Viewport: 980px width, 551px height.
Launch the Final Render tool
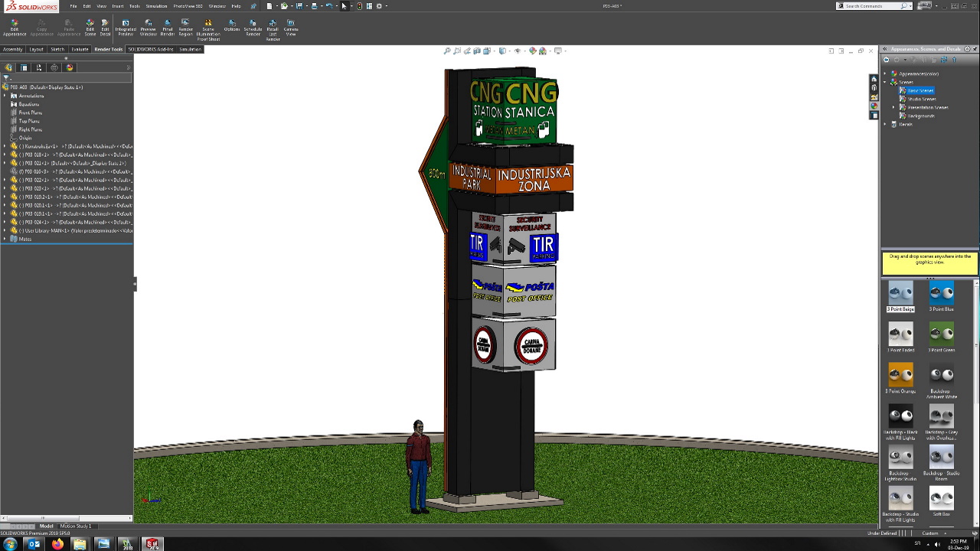pyautogui.click(x=167, y=27)
